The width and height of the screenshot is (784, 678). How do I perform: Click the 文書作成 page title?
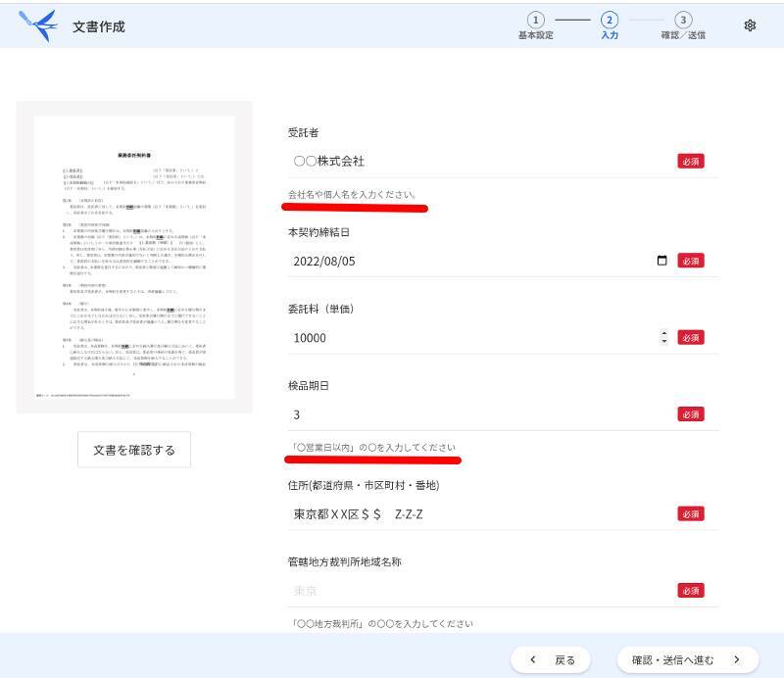point(99,26)
